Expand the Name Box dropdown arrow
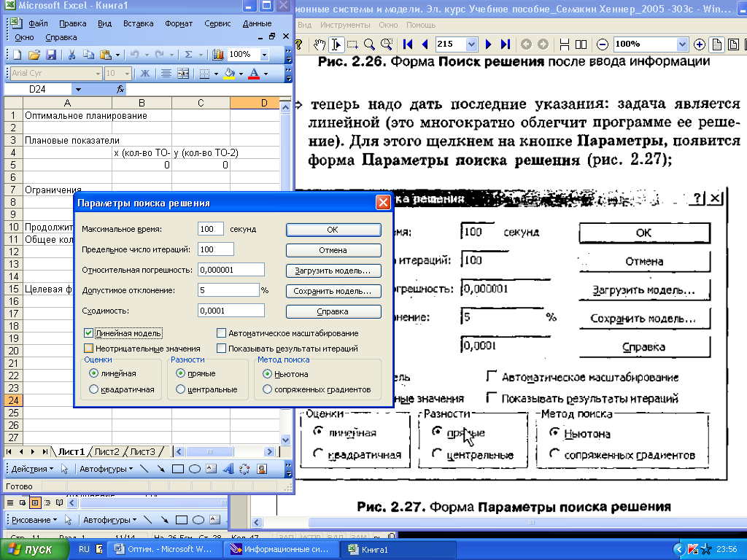747x560 pixels. [x=78, y=89]
